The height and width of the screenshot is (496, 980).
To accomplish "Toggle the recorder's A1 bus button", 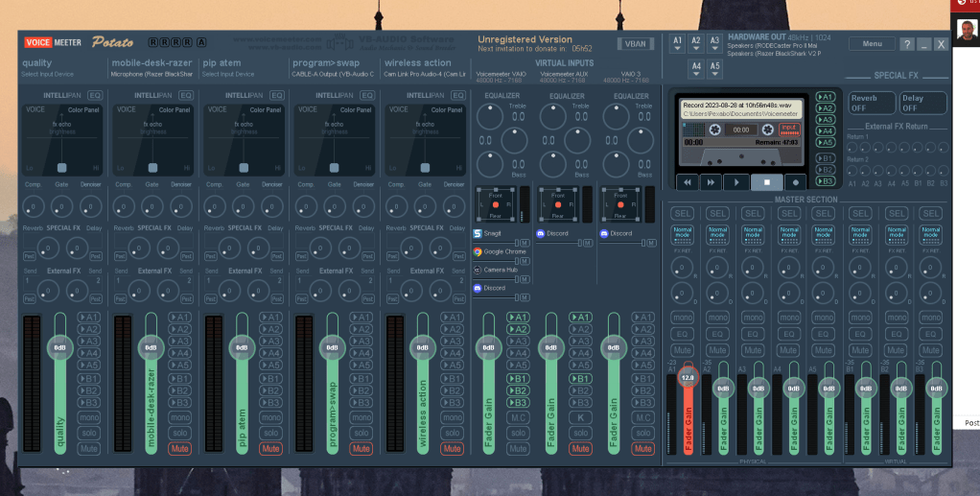I will coord(826,97).
